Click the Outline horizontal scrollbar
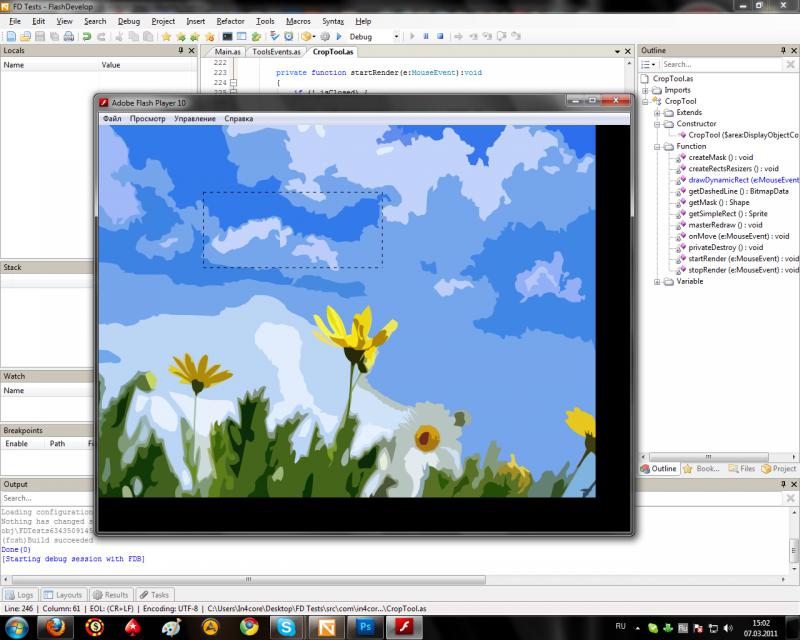The width and height of the screenshot is (800, 640). [x=708, y=457]
